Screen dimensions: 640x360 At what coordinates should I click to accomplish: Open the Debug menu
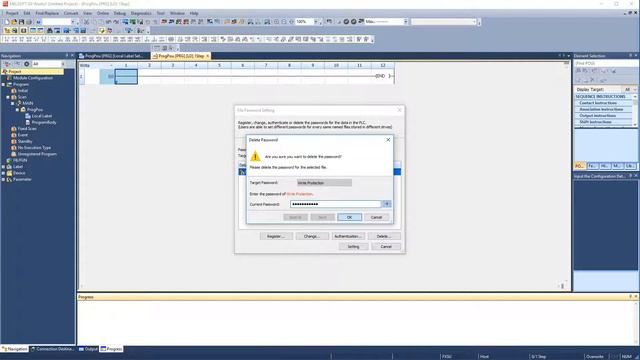[120, 13]
